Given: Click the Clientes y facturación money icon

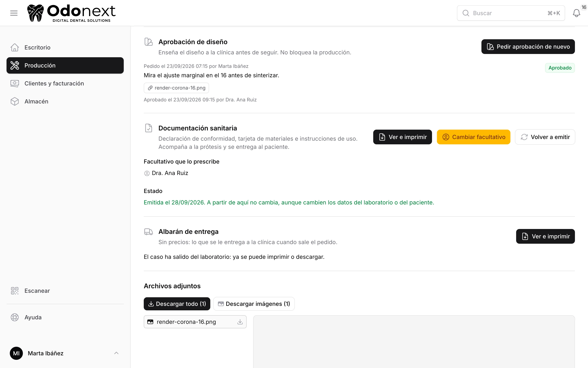Looking at the screenshot, I should coord(14,83).
